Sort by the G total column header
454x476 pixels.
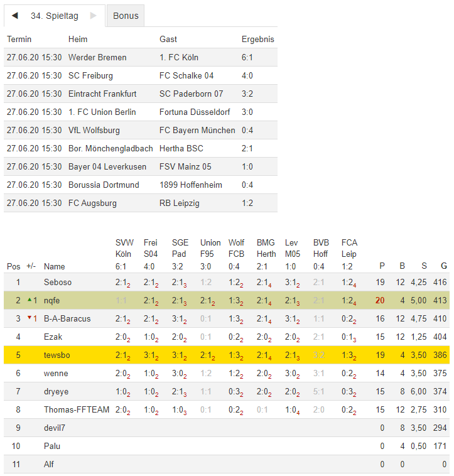point(444,266)
